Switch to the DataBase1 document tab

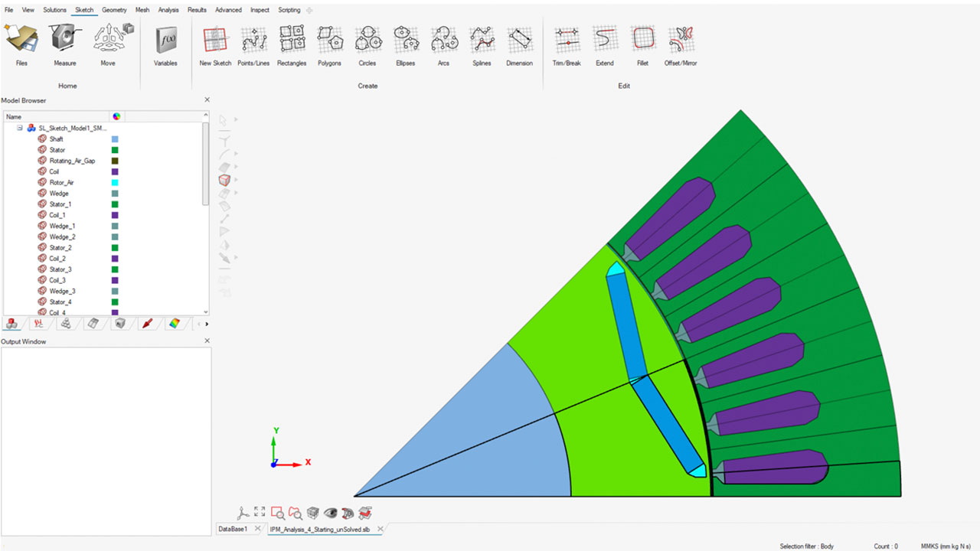pyautogui.click(x=233, y=529)
